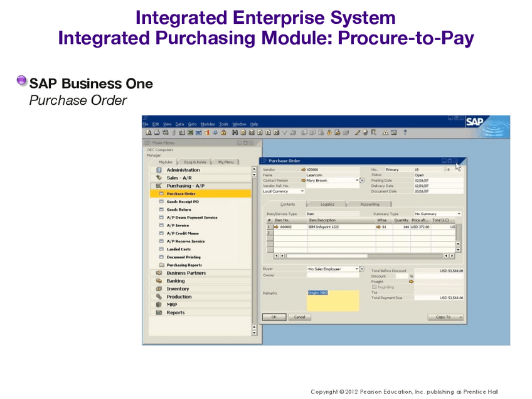Open the Tools menu

[223, 124]
